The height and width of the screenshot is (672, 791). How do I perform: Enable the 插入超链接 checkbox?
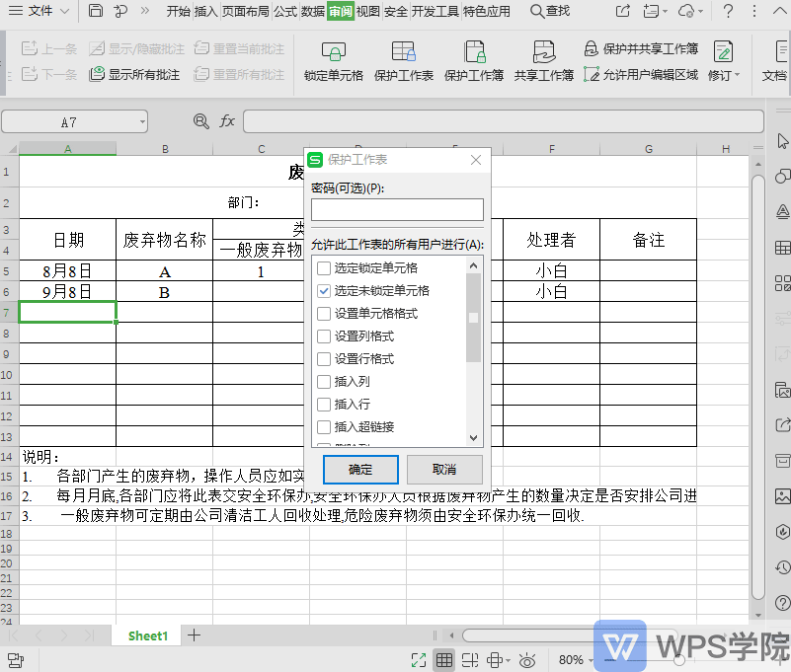pyautogui.click(x=323, y=427)
